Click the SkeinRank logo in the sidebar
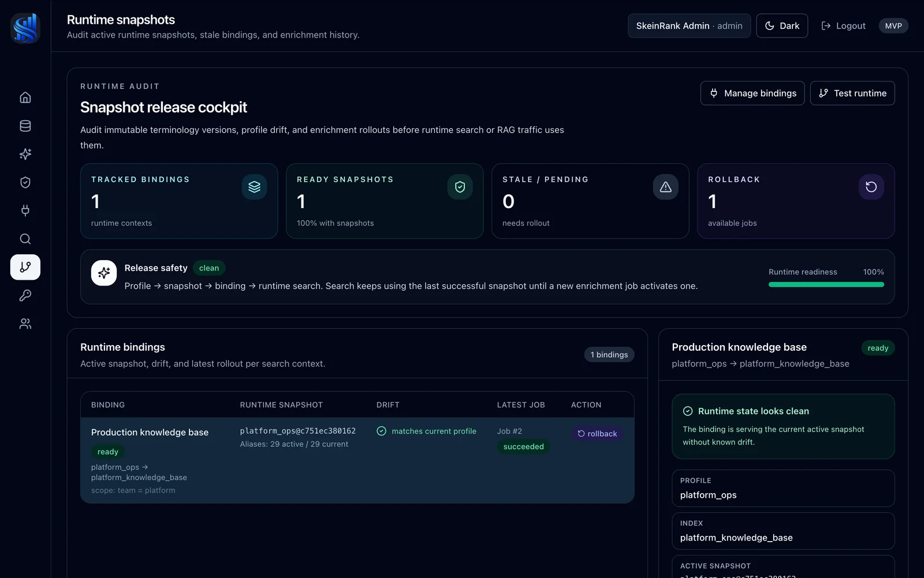The height and width of the screenshot is (578, 924). coord(25,28)
